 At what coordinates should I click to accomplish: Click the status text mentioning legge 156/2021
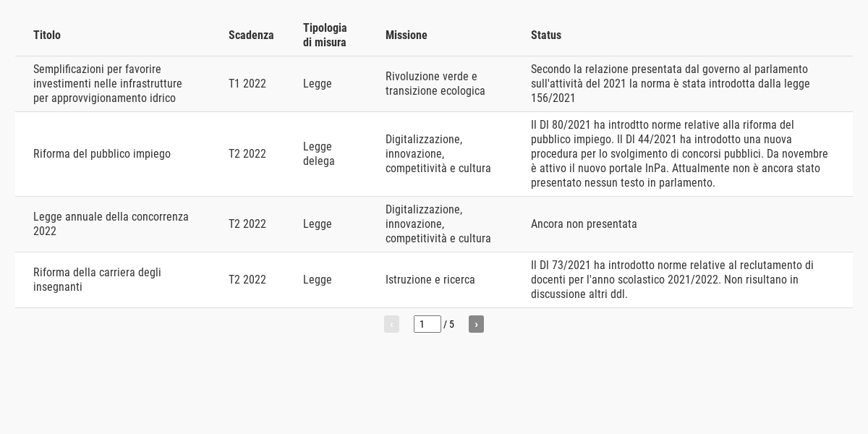[670, 84]
